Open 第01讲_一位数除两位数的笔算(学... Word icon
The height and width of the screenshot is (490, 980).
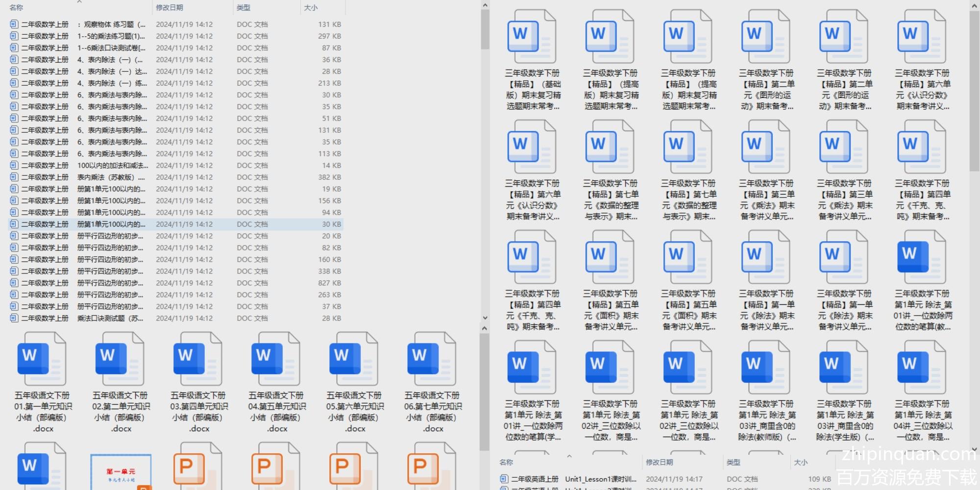(x=532, y=367)
